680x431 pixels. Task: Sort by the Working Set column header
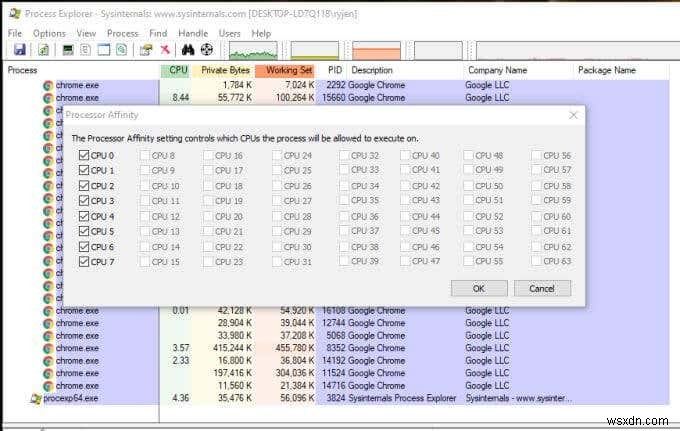pyautogui.click(x=285, y=70)
